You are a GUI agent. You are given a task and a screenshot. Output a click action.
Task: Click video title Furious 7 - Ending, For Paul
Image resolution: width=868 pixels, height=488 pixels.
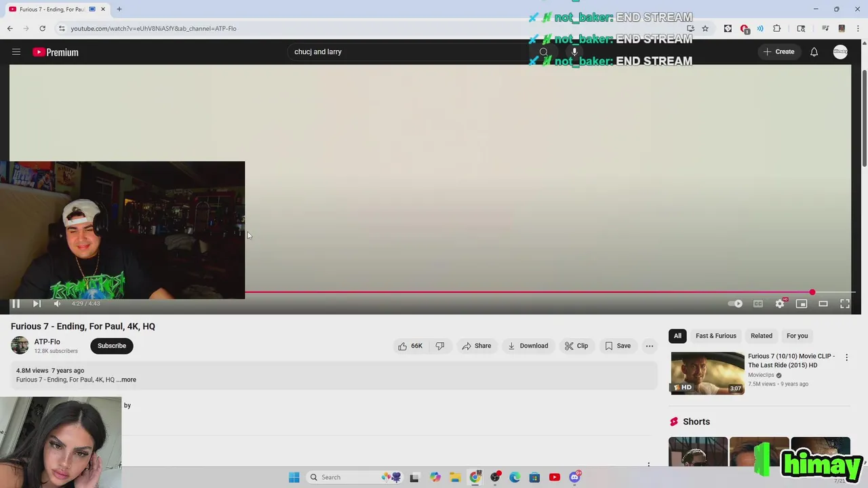click(x=83, y=326)
